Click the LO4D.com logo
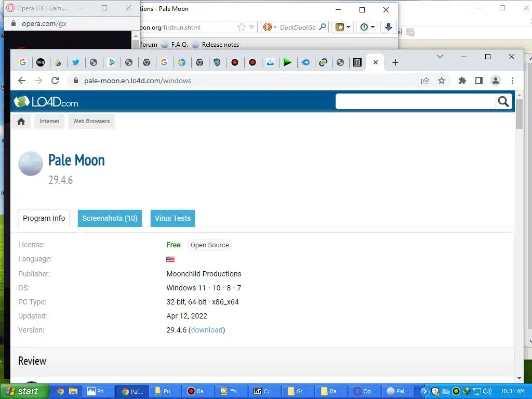532x399 pixels. pyautogui.click(x=46, y=101)
